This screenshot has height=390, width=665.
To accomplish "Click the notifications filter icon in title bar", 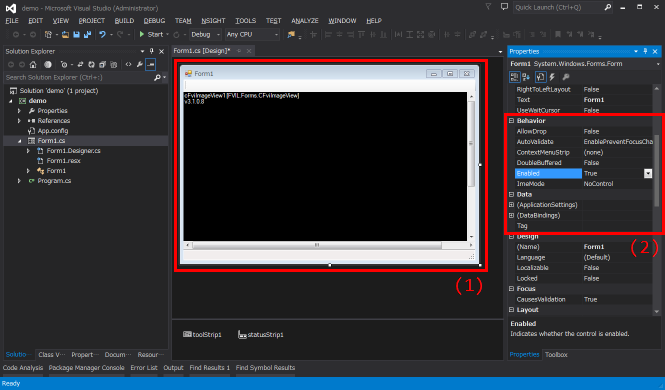I will click(488, 7).
